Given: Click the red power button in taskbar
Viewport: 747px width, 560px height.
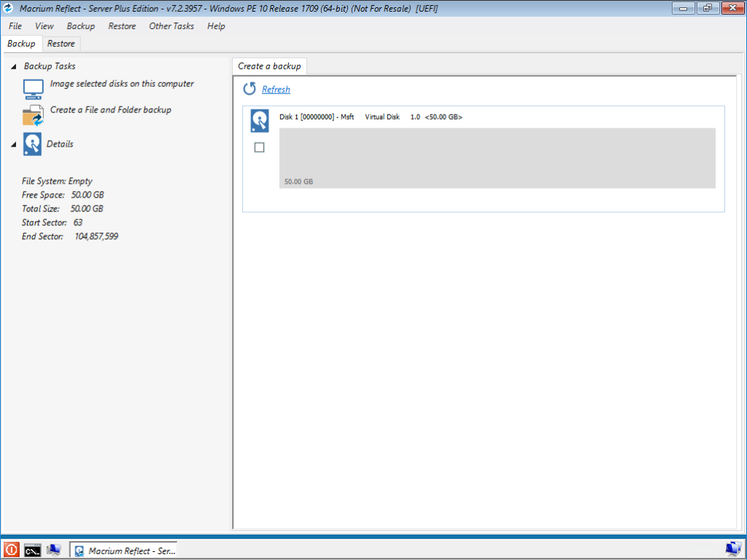Looking at the screenshot, I should click(12, 550).
